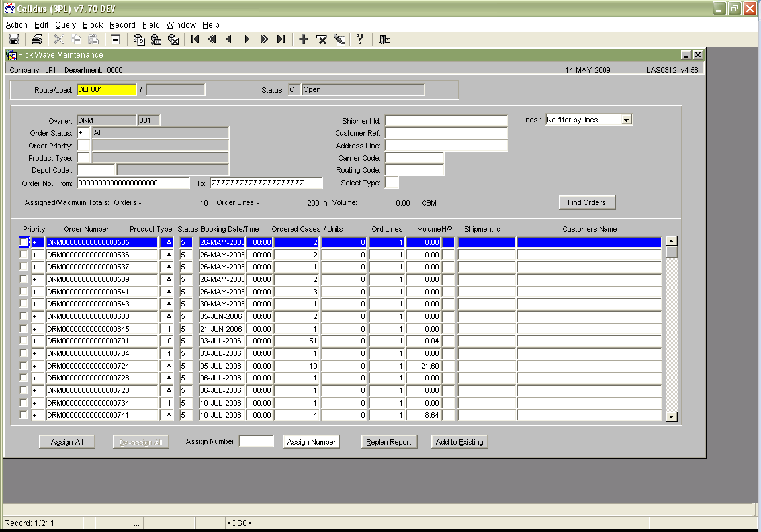The image size is (761, 532).
Task: Click the Shipment Id filter field
Action: pos(447,120)
